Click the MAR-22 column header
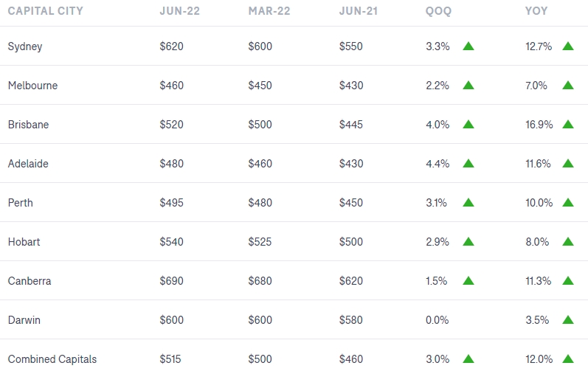 [x=269, y=11]
